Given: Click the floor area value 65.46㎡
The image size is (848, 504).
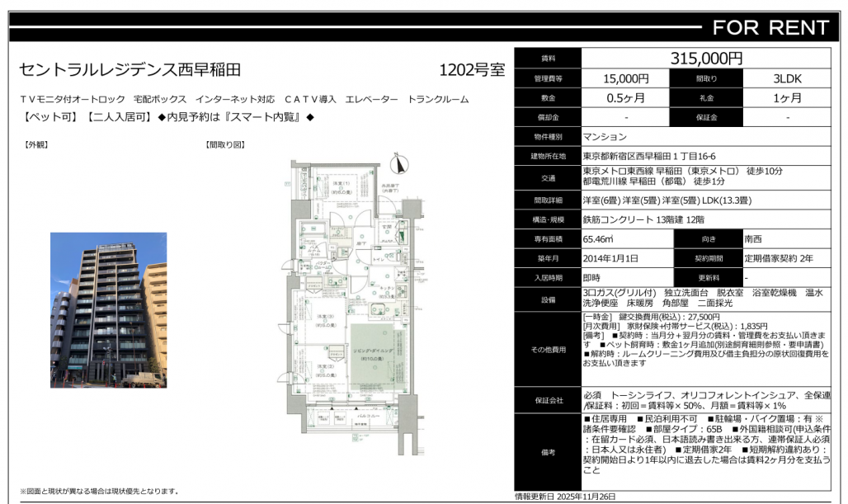Looking at the screenshot, I should click(x=599, y=239).
